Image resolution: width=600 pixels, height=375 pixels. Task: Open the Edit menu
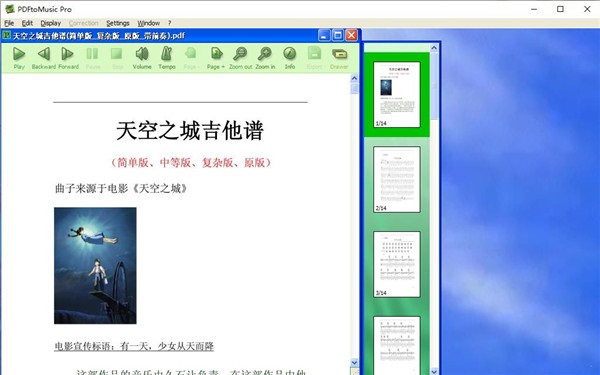tap(27, 23)
